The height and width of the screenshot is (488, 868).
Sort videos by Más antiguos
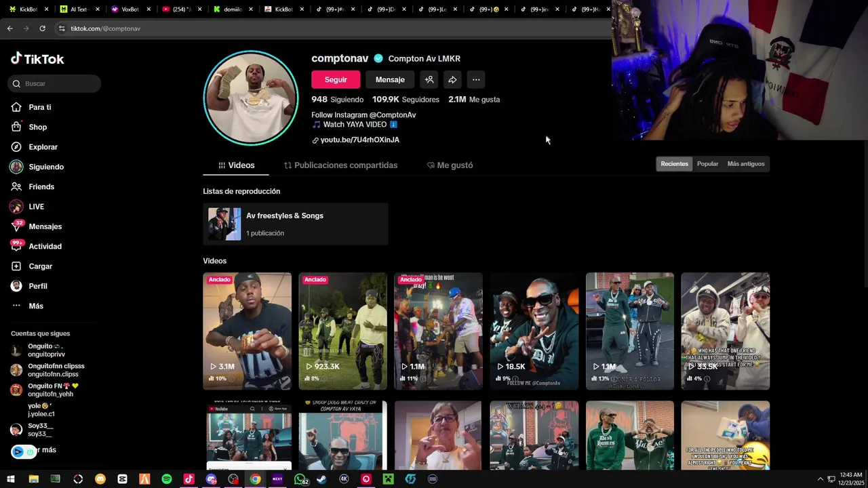point(746,164)
